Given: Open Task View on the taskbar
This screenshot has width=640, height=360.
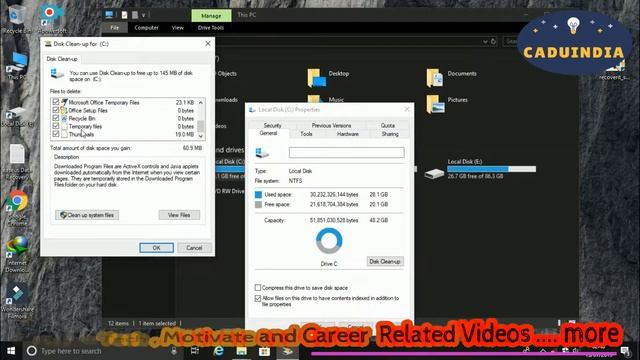Looking at the screenshot, I should coord(195,351).
